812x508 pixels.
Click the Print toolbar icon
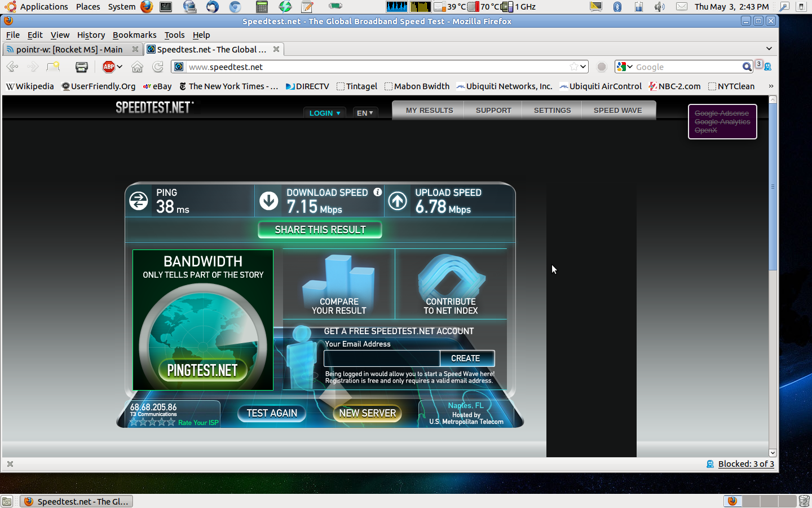point(82,67)
